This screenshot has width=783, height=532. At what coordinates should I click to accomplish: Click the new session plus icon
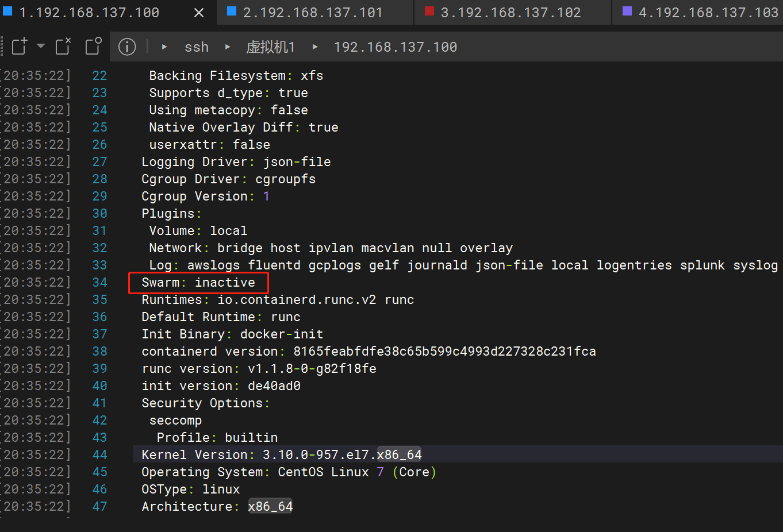(20, 47)
